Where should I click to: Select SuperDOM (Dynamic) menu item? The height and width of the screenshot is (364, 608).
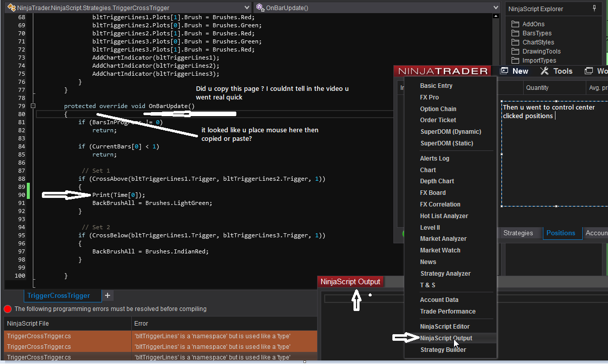point(451,132)
